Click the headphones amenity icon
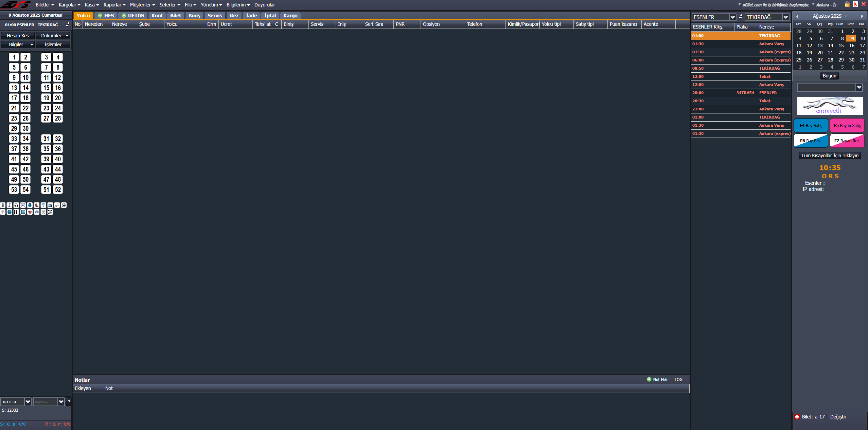This screenshot has height=430, width=868. 16,205
